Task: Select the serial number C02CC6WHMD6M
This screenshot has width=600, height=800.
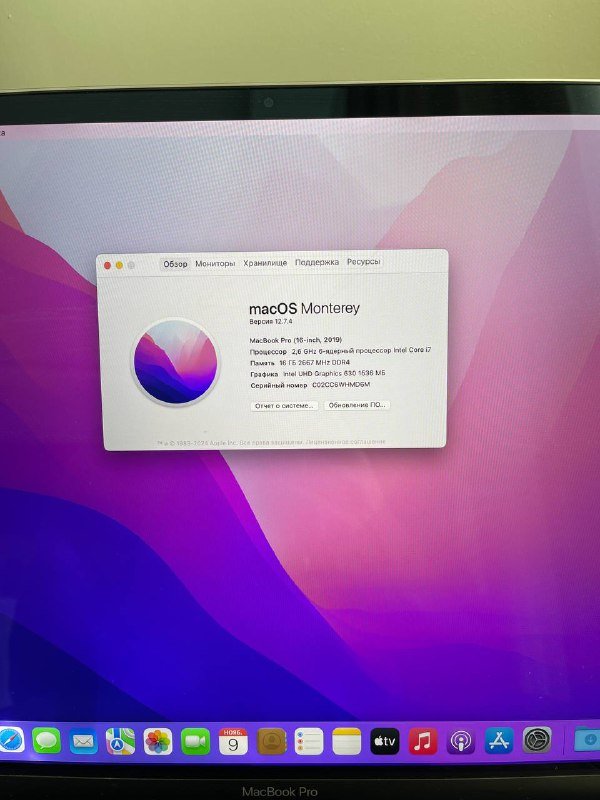Action: coord(341,385)
